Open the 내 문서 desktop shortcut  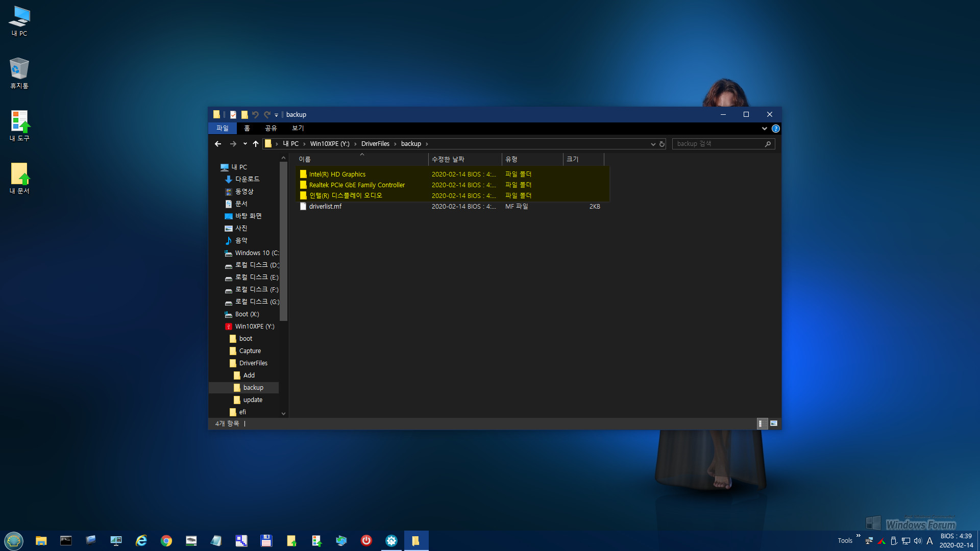[19, 179]
